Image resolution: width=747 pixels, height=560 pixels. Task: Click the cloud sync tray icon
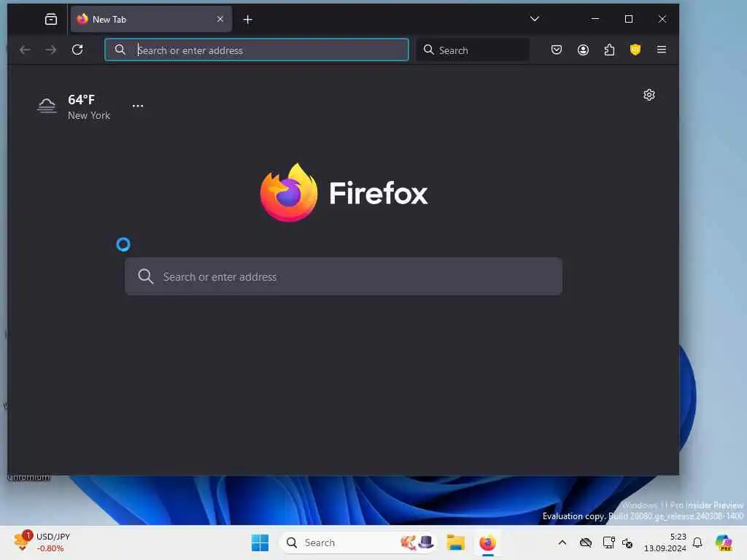(586, 542)
